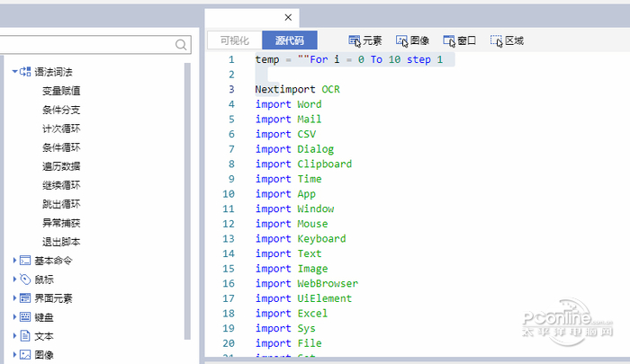The image size is (630, 364).
Task: Click code line 'import UiElement'
Action: point(304,298)
